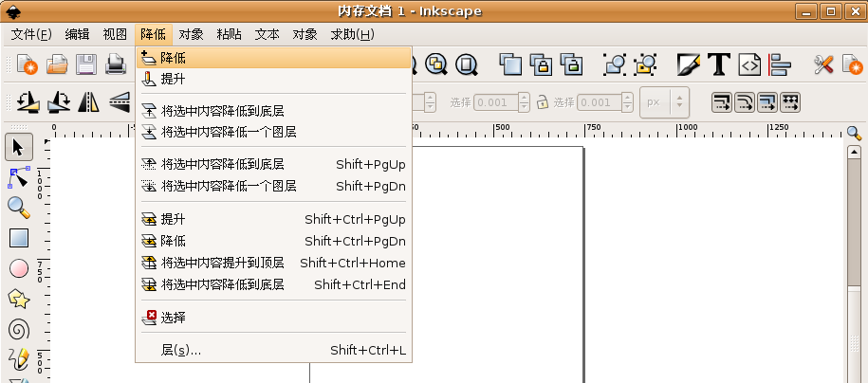Open the 视图 menu
Screen dimensions: 868x383
pos(115,35)
